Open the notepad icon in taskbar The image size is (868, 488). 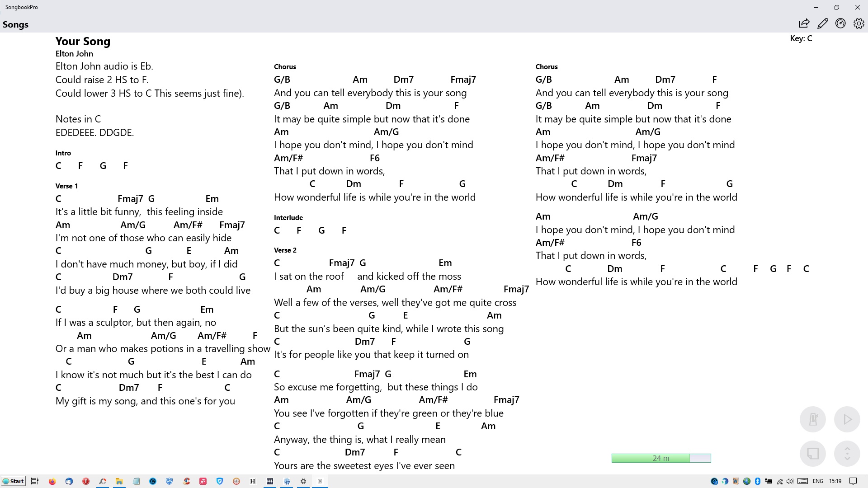(x=136, y=481)
